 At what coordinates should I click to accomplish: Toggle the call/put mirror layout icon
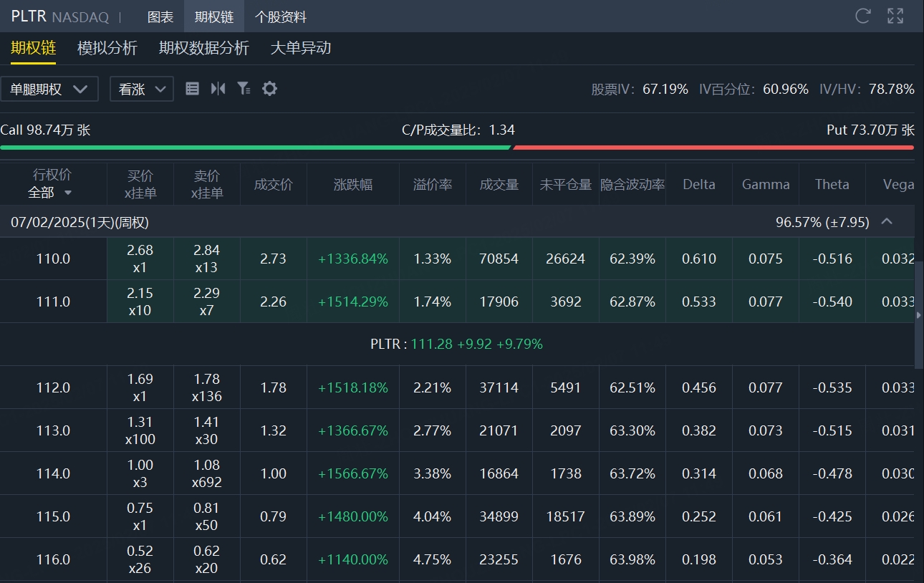coord(218,89)
